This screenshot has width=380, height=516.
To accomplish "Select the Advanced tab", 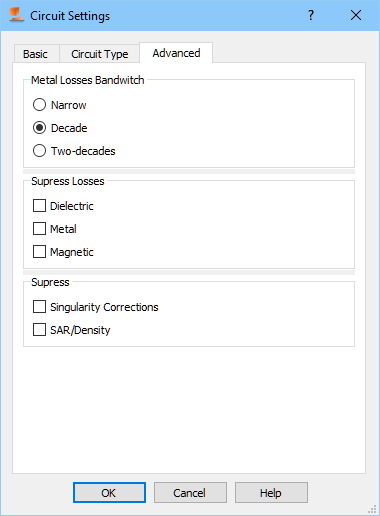I will 176,53.
